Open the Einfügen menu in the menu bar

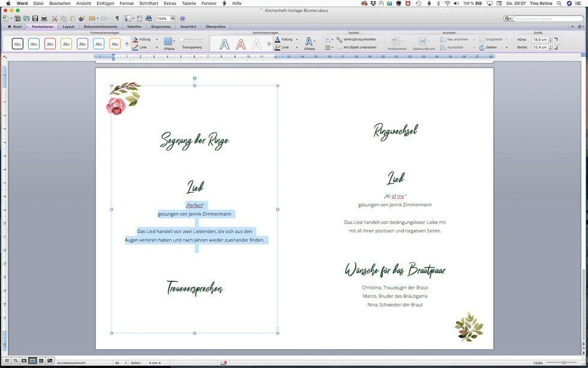point(105,3)
